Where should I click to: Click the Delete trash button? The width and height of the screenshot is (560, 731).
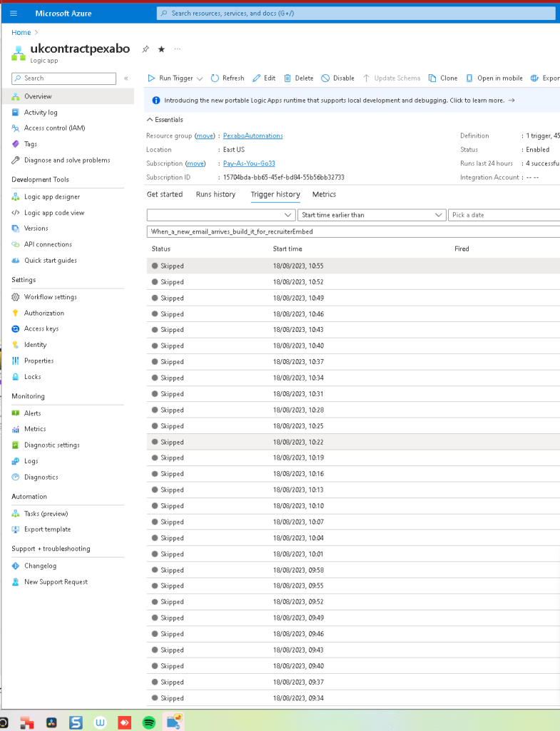[x=299, y=79]
